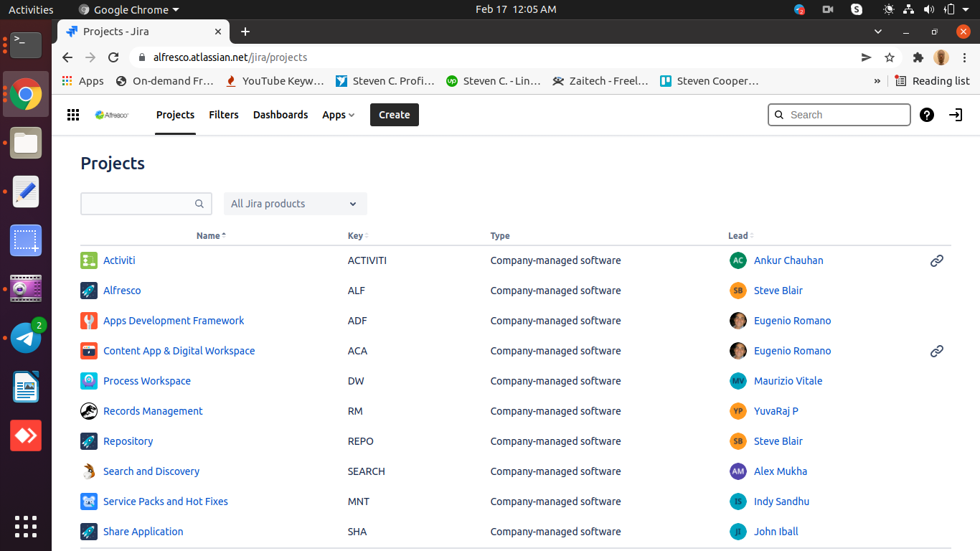Click the AM avatar for Alex Mukha
980x551 pixels.
click(738, 471)
